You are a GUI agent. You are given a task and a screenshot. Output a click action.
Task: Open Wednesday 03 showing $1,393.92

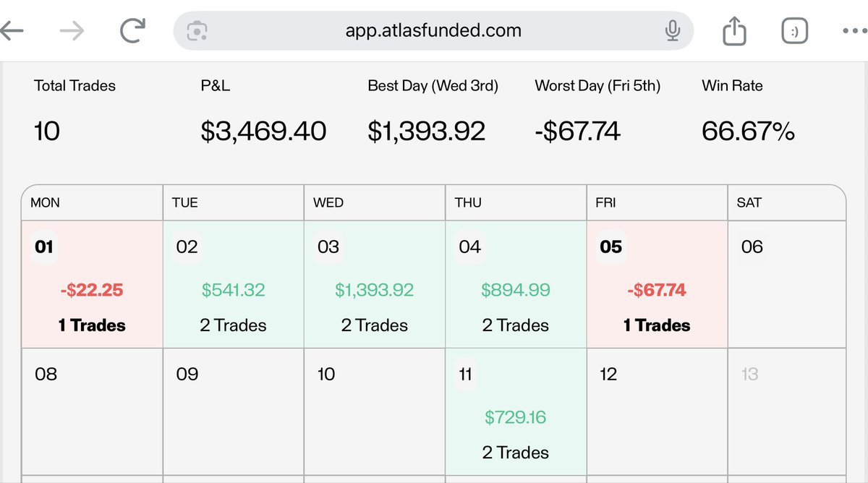click(x=374, y=284)
